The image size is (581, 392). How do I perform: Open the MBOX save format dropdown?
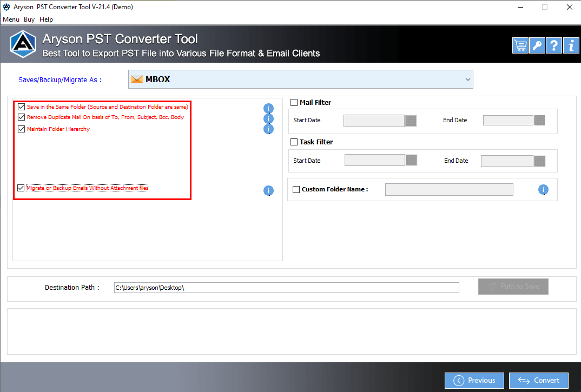tap(300, 79)
